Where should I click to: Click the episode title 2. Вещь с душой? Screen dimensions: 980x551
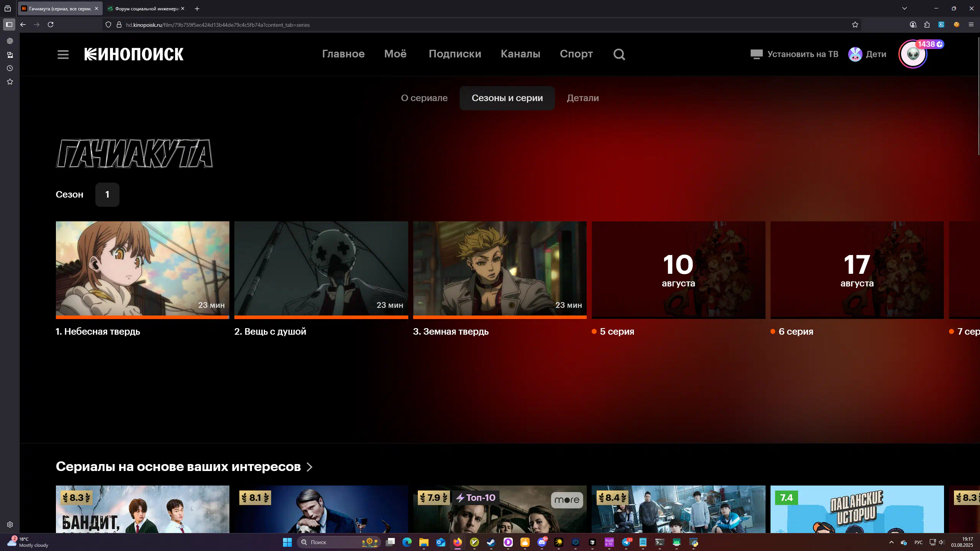tap(270, 332)
